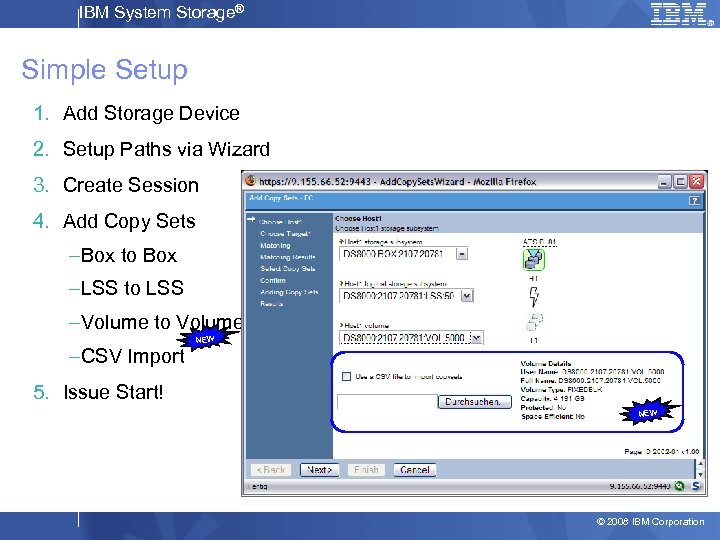Click the Issue Start! list item

tap(113, 392)
